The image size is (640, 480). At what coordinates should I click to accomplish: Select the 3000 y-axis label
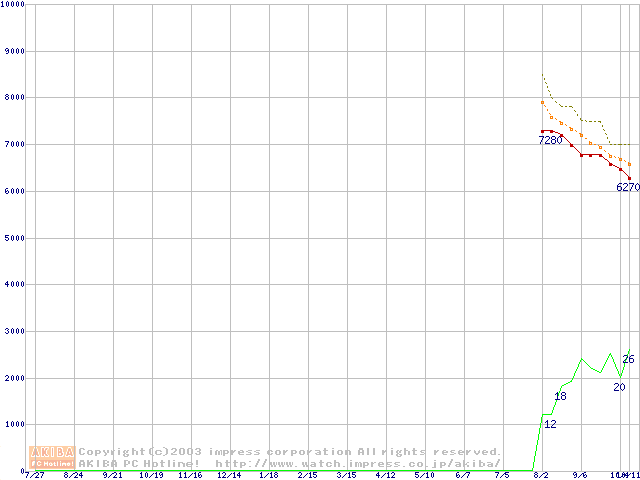pos(16,331)
